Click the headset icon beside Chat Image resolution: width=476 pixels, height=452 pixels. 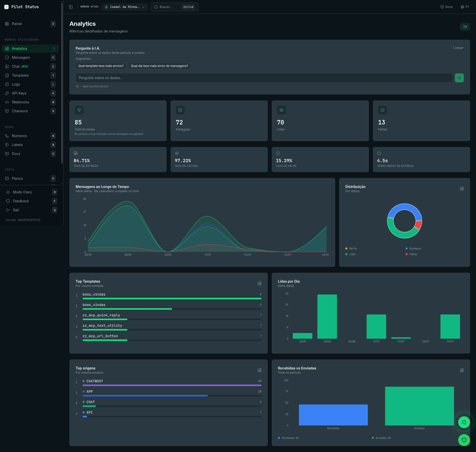click(7, 66)
